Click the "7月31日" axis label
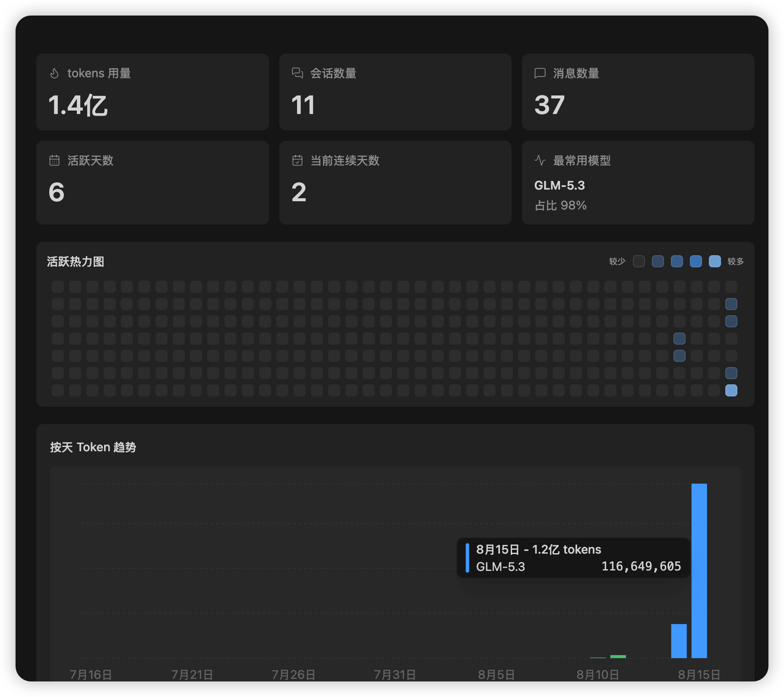This screenshot has width=784, height=697. tap(395, 674)
